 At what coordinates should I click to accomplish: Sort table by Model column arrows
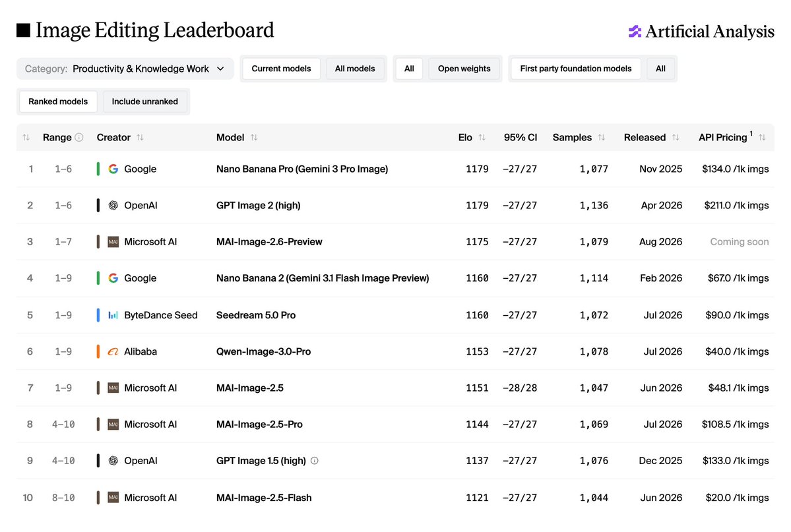[254, 137]
